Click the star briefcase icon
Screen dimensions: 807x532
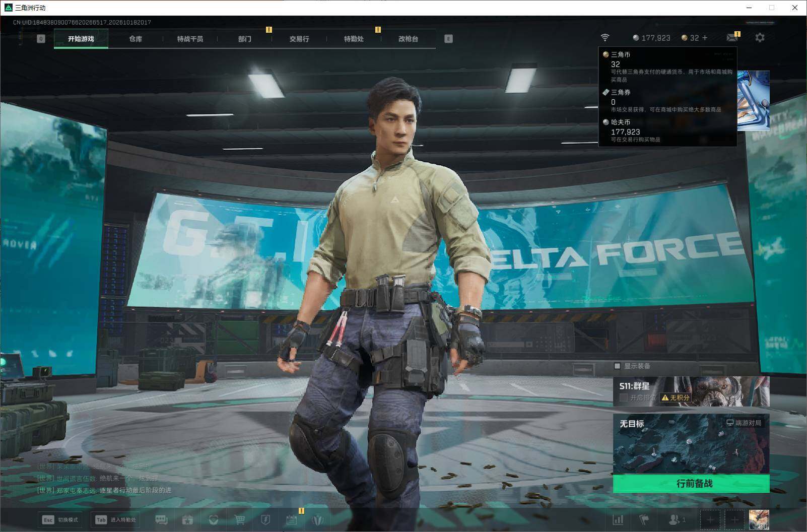coord(187,519)
